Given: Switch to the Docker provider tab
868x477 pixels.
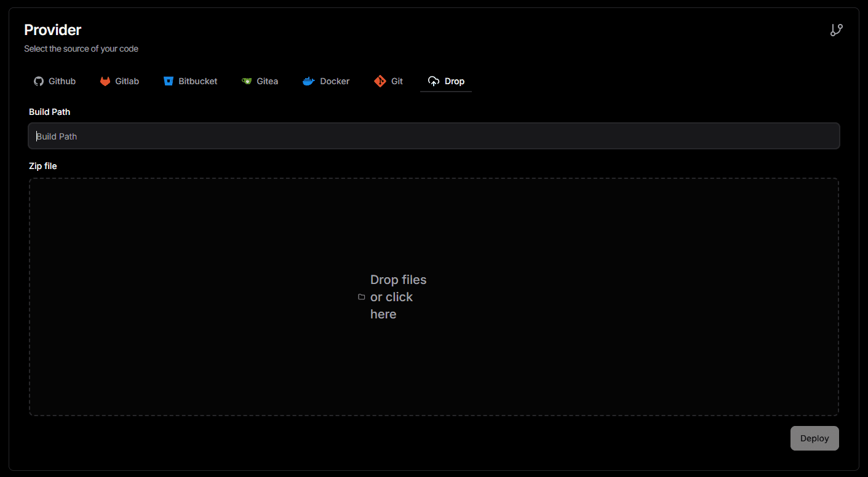Looking at the screenshot, I should coord(334,81).
